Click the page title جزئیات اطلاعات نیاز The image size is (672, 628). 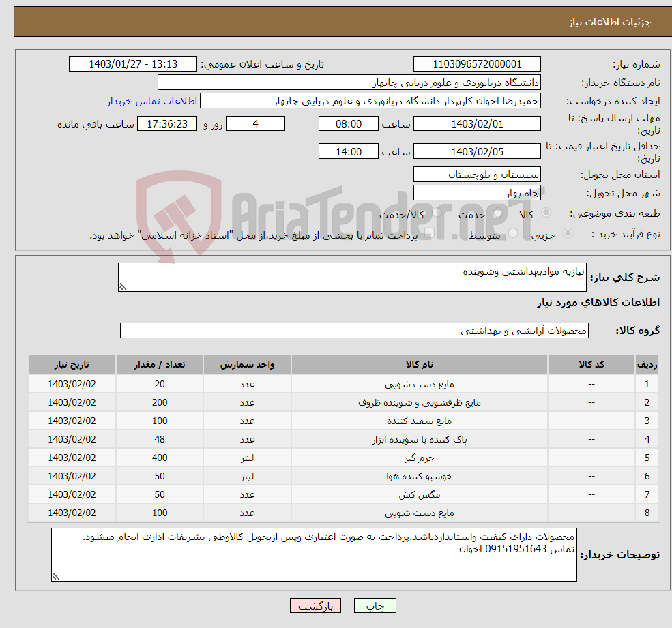pyautogui.click(x=609, y=22)
